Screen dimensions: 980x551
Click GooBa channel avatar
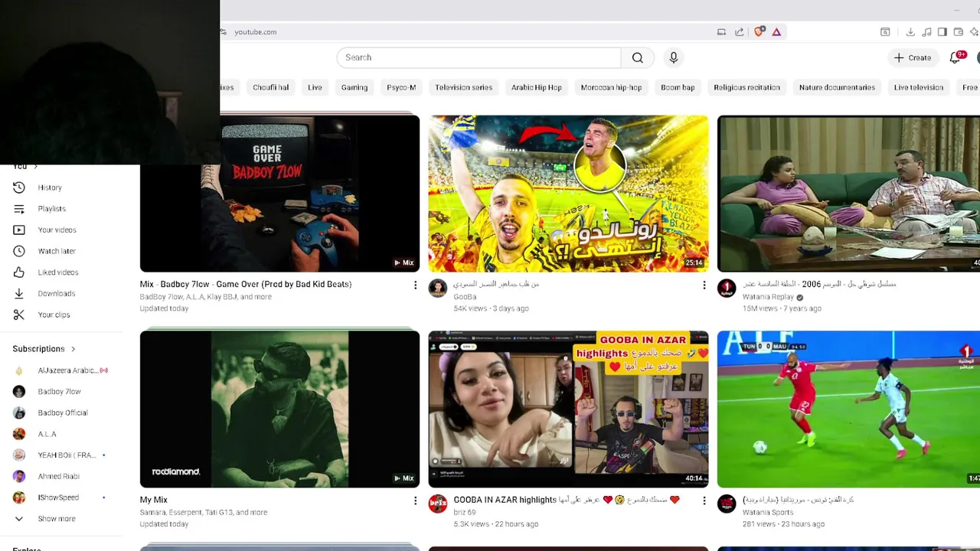[x=437, y=288]
